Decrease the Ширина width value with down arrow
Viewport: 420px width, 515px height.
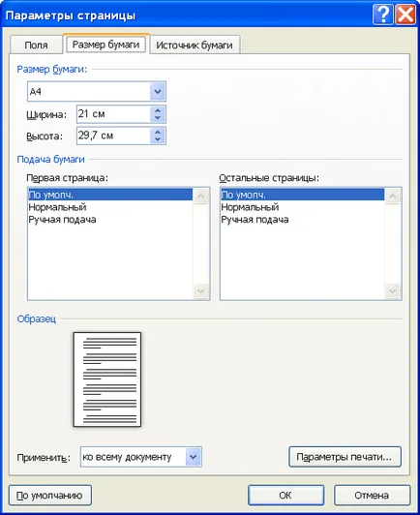tap(158, 118)
